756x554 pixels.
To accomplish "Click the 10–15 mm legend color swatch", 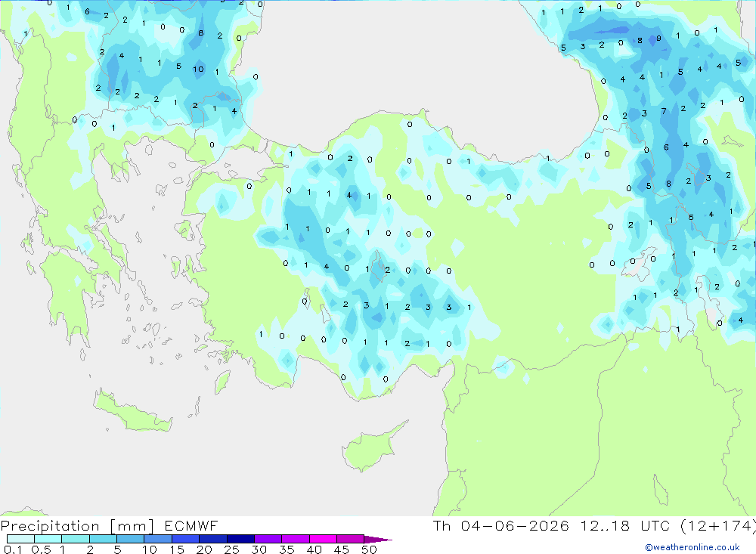I will click(x=158, y=539).
